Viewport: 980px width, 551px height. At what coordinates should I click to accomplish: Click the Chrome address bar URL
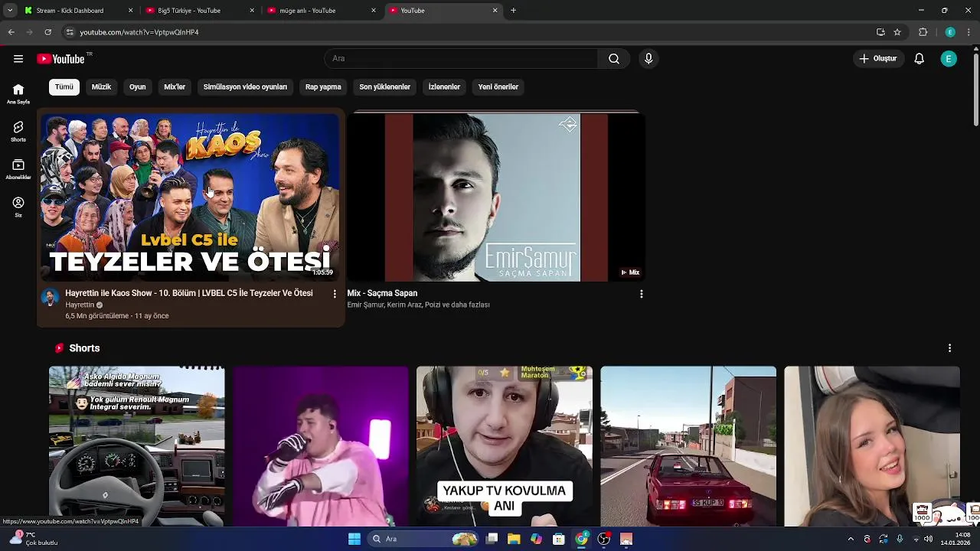(139, 32)
